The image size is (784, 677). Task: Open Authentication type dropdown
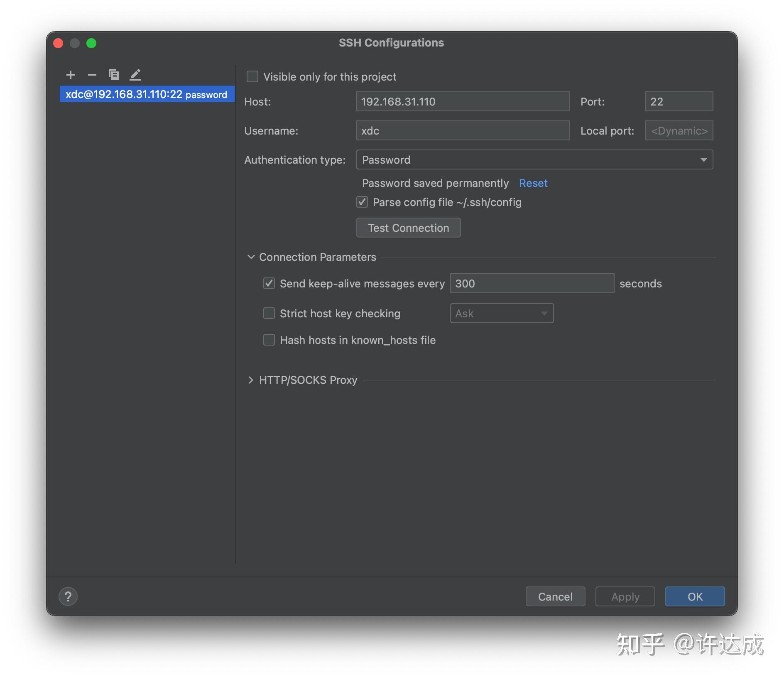534,159
